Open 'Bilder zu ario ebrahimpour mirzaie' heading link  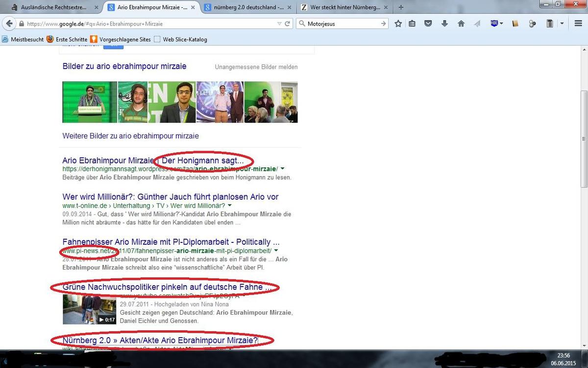(x=124, y=66)
